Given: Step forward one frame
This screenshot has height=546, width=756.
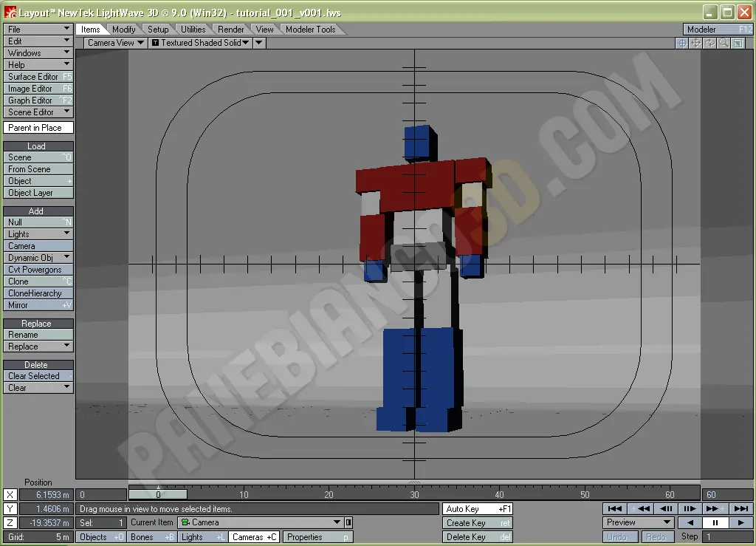Looking at the screenshot, I should click(690, 508).
